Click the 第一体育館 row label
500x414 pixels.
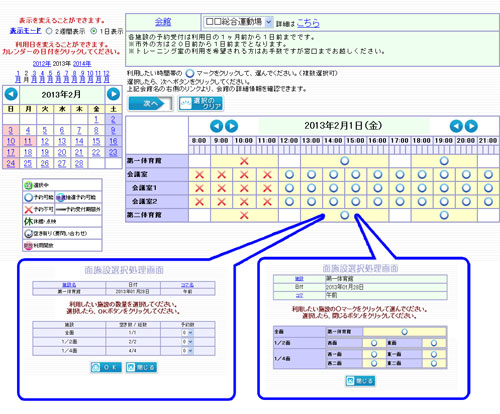pos(144,161)
